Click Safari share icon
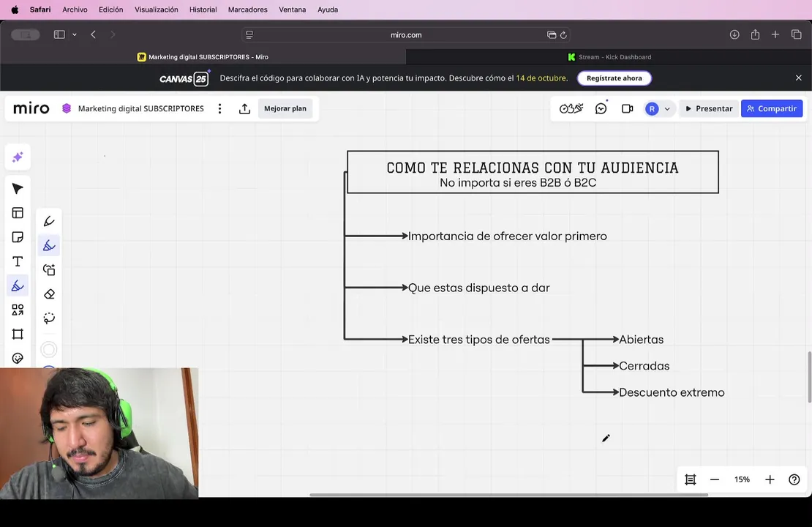Image resolution: width=812 pixels, height=527 pixels. coord(755,34)
